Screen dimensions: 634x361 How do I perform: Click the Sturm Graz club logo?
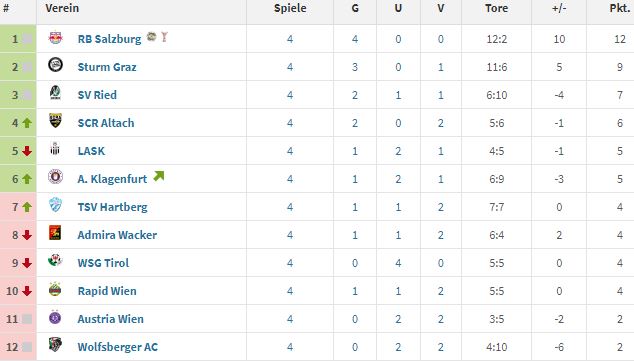click(55, 65)
